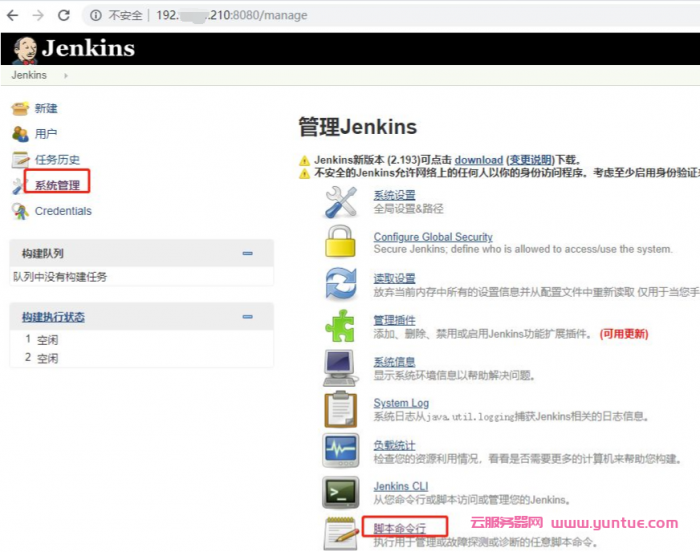The image size is (700, 552).
Task: Click the browser address bar URL
Action: click(x=240, y=16)
